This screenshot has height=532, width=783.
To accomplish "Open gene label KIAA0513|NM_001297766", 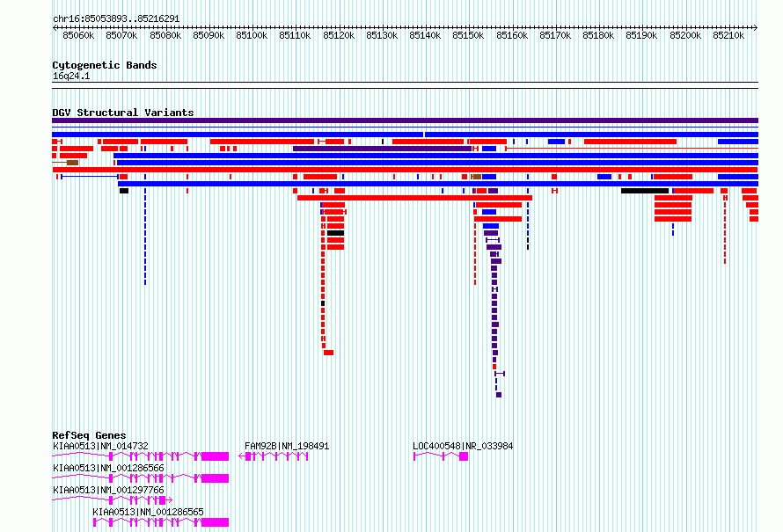I will coord(108,490).
